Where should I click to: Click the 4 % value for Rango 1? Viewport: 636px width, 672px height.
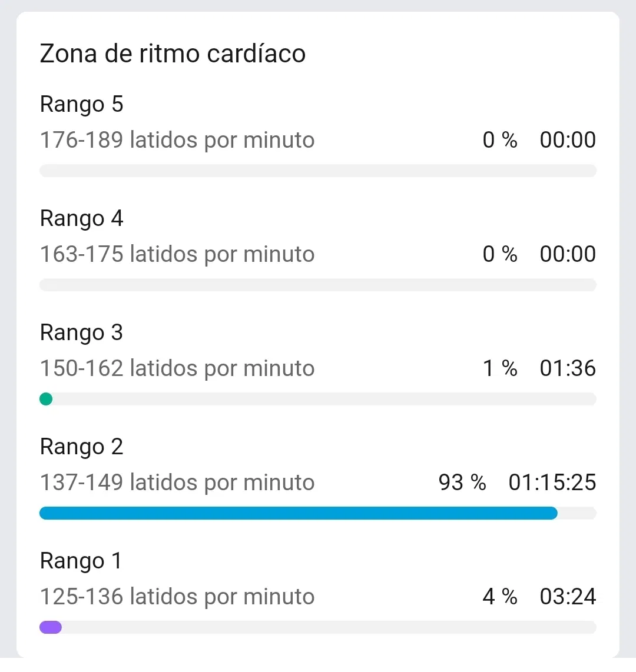(x=500, y=597)
